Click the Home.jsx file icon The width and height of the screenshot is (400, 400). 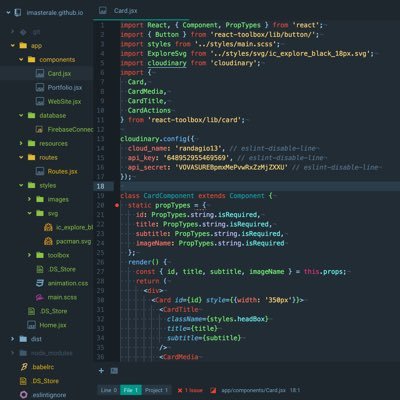point(31,325)
